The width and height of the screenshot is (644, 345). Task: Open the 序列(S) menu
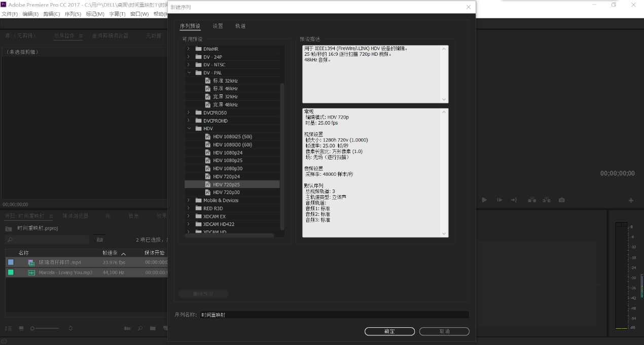coord(73,14)
